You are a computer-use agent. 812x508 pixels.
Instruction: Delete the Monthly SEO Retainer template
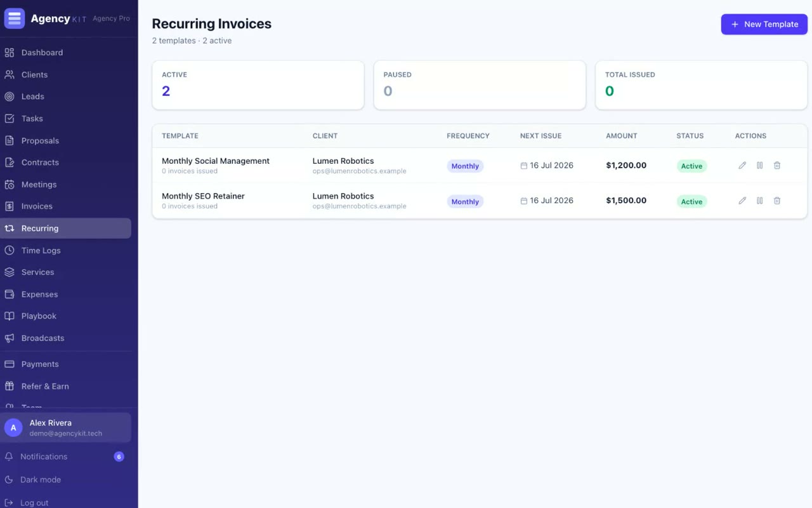pyautogui.click(x=777, y=201)
